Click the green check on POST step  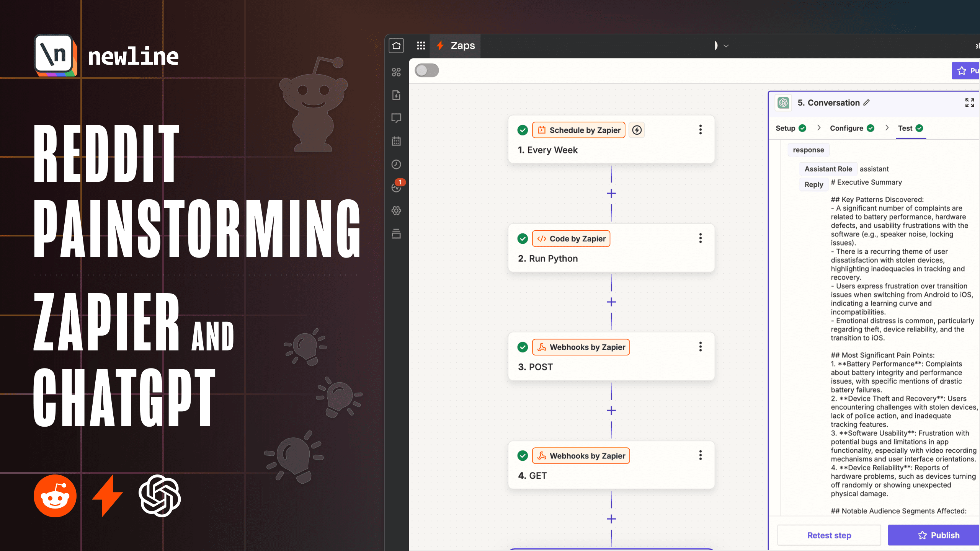click(x=523, y=347)
